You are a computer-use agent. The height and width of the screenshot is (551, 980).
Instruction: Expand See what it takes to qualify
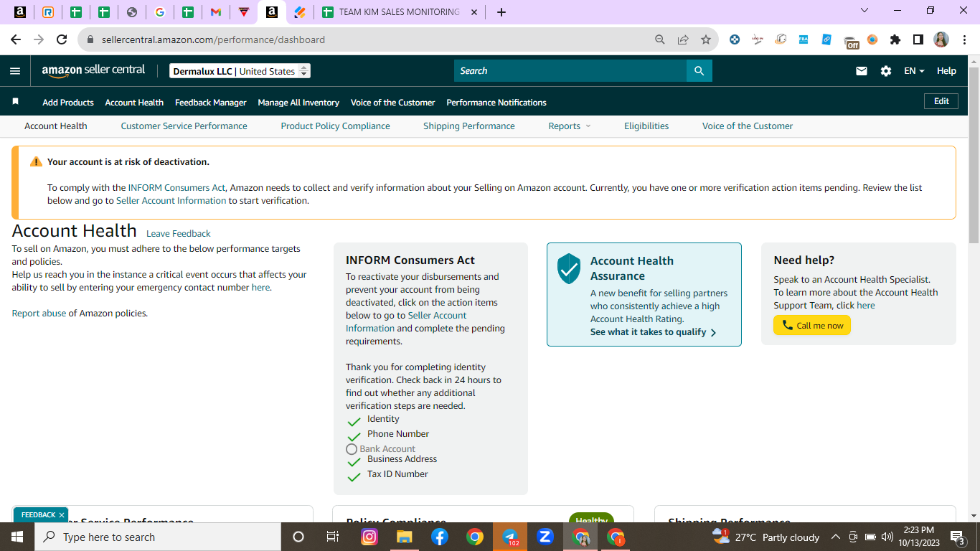(x=653, y=332)
